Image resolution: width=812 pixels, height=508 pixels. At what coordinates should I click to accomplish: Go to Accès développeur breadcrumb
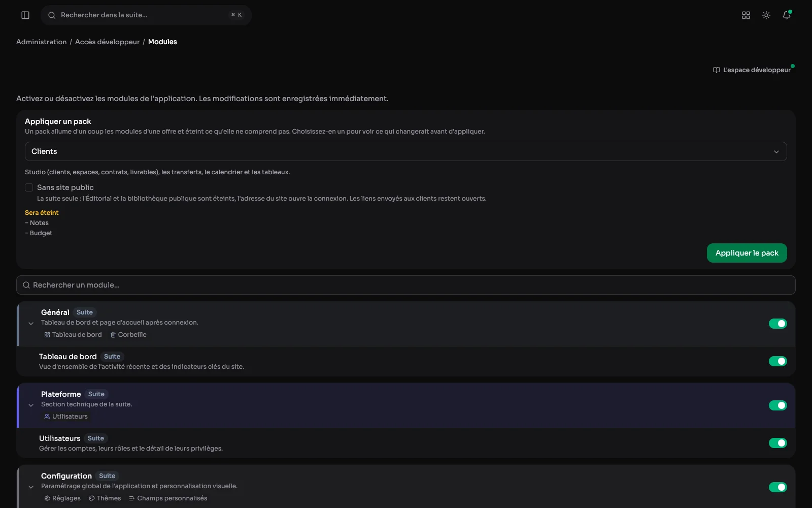(x=107, y=42)
